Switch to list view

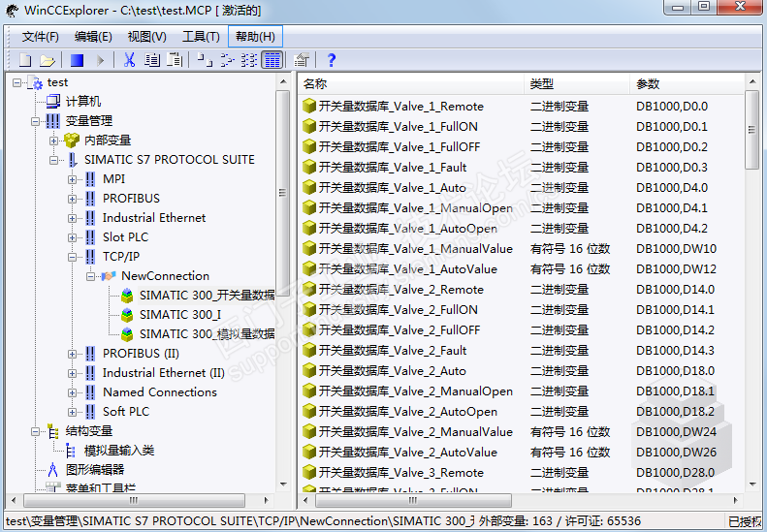[x=249, y=60]
